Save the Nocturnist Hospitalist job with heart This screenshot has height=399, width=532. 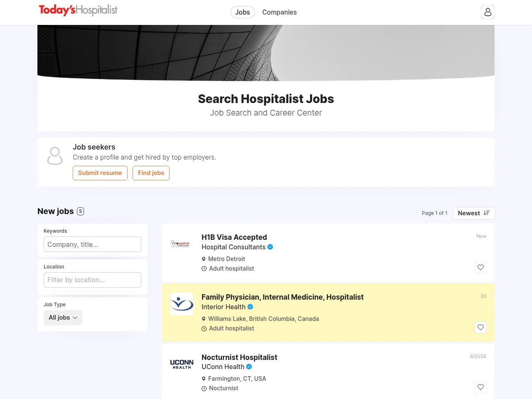pyautogui.click(x=480, y=387)
